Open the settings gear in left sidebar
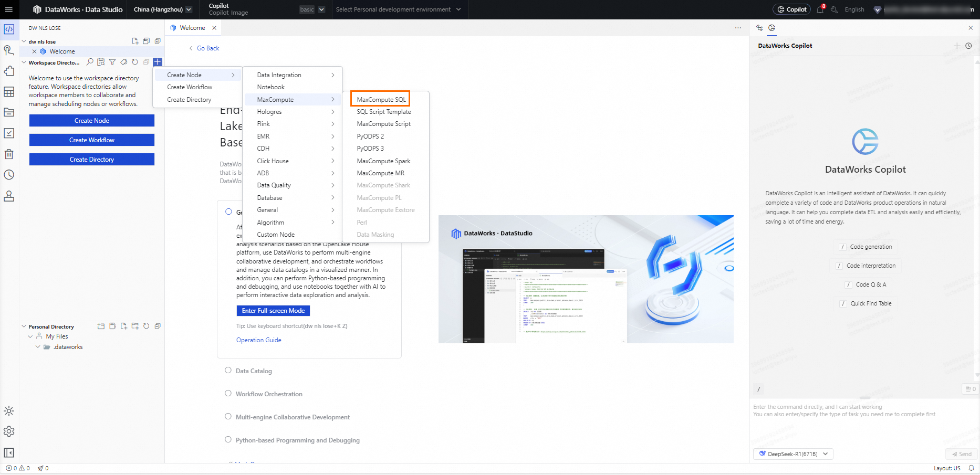 pyautogui.click(x=9, y=431)
